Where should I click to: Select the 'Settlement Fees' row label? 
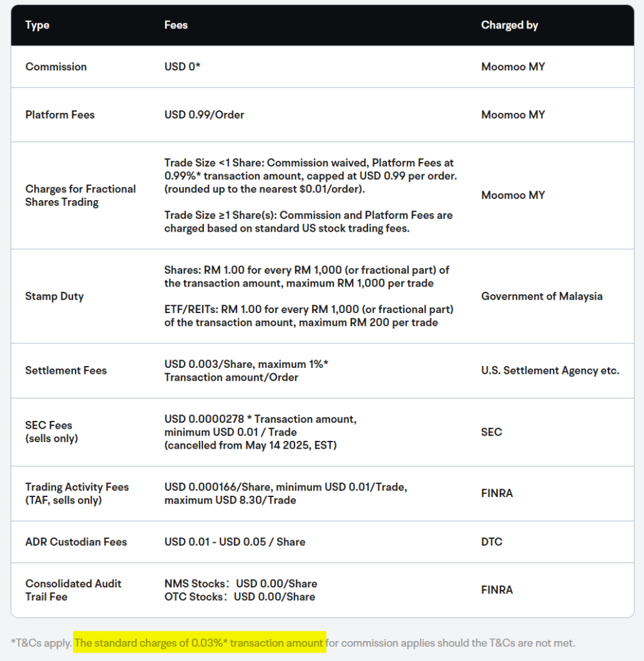66,371
